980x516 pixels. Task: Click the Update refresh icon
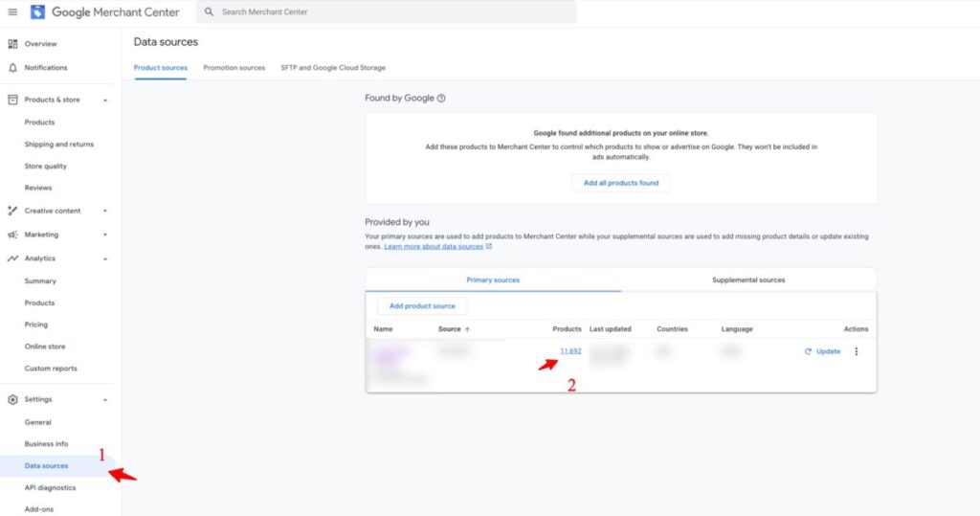tap(808, 351)
